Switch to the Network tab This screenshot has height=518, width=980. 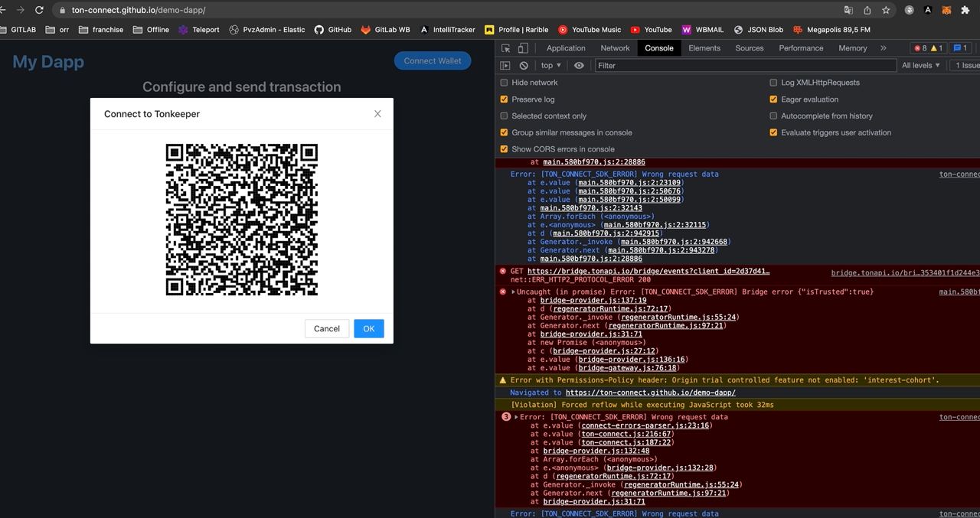pos(615,48)
